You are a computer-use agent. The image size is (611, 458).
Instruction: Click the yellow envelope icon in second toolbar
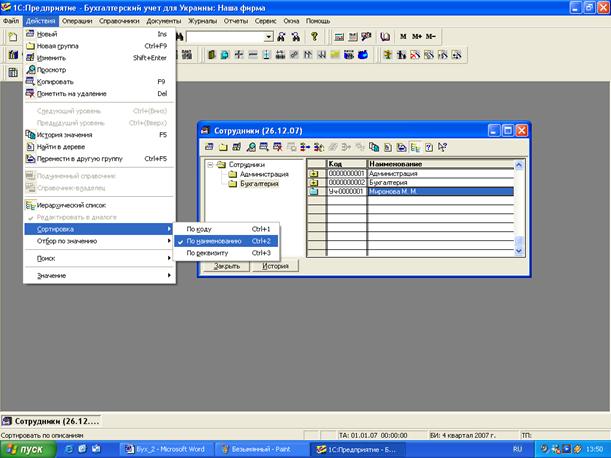tap(335, 55)
